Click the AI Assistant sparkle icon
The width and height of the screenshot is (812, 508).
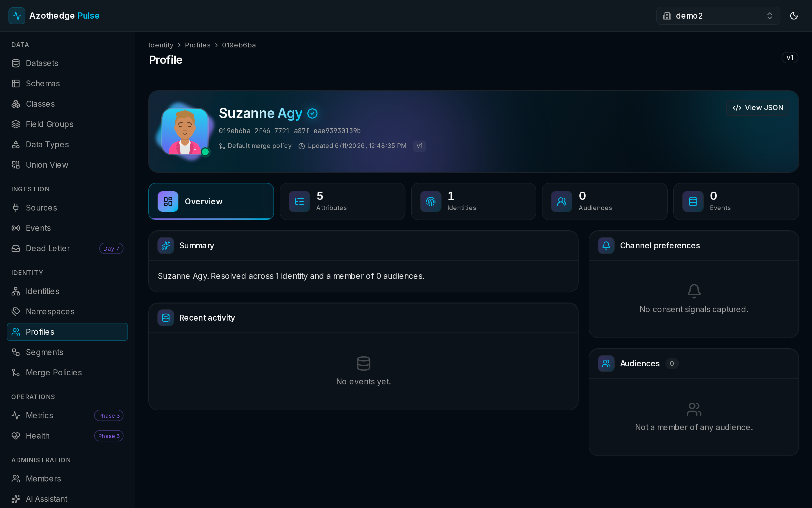tap(16, 499)
